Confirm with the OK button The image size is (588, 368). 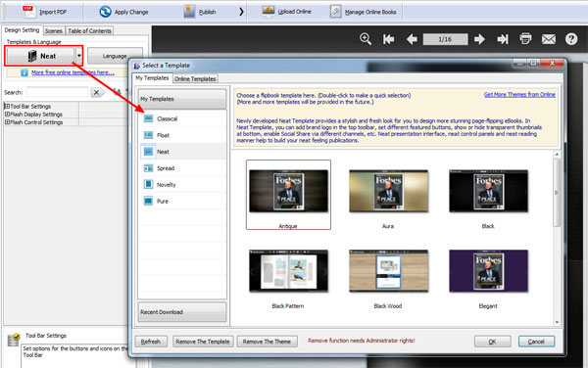(x=492, y=342)
